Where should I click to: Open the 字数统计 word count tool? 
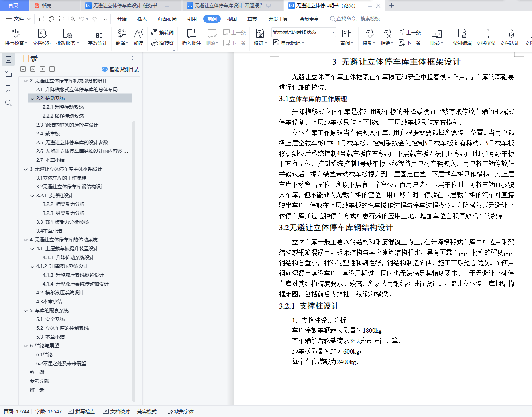point(98,37)
